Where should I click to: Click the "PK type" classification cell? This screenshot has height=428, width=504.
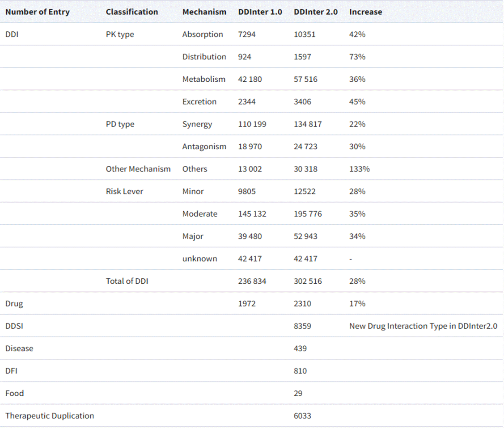point(120,34)
